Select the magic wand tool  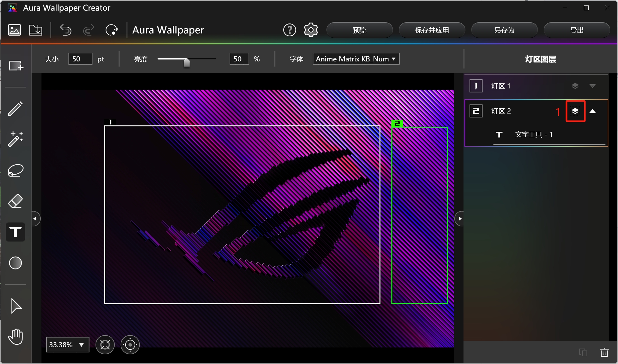pos(15,139)
